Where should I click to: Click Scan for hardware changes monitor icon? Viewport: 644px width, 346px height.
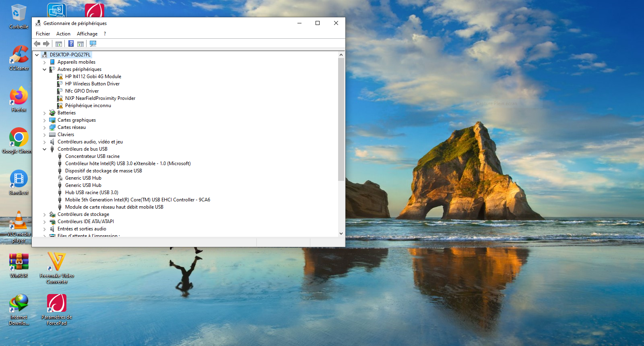point(93,44)
